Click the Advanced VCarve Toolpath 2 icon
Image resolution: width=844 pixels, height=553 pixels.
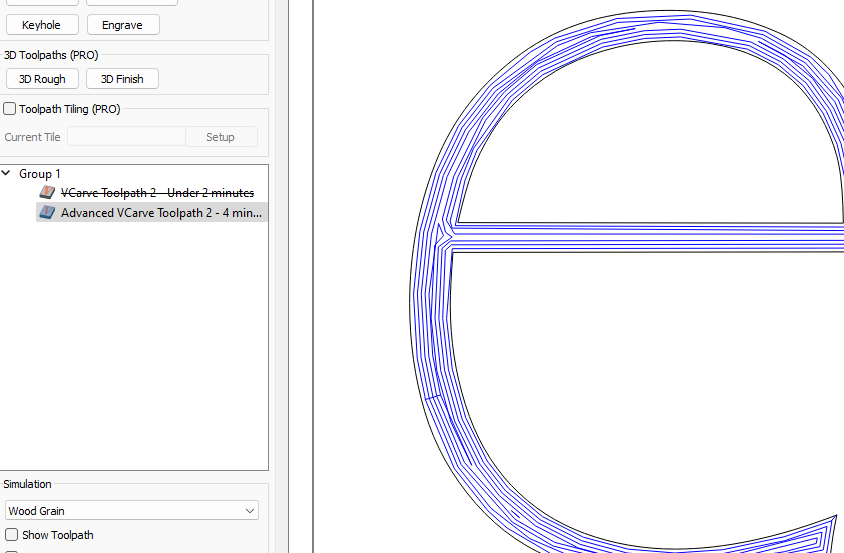coord(47,212)
